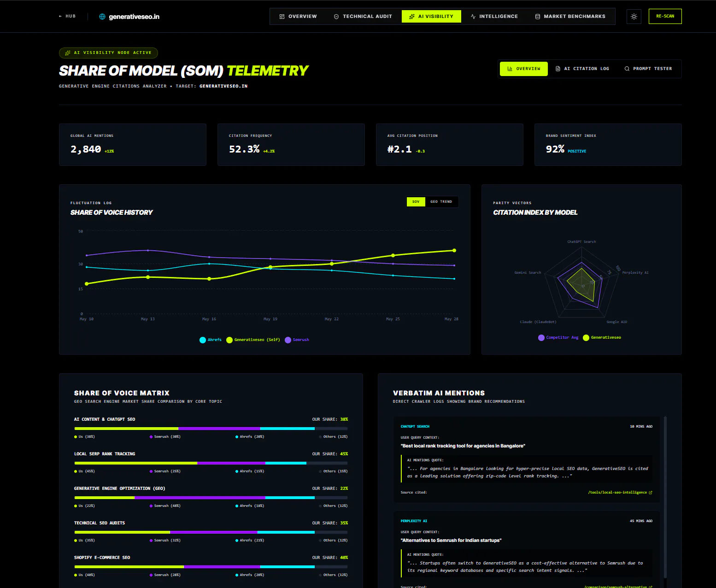Open the Overview tab in top navigation
Screen dimensions: 716x588
298,17
